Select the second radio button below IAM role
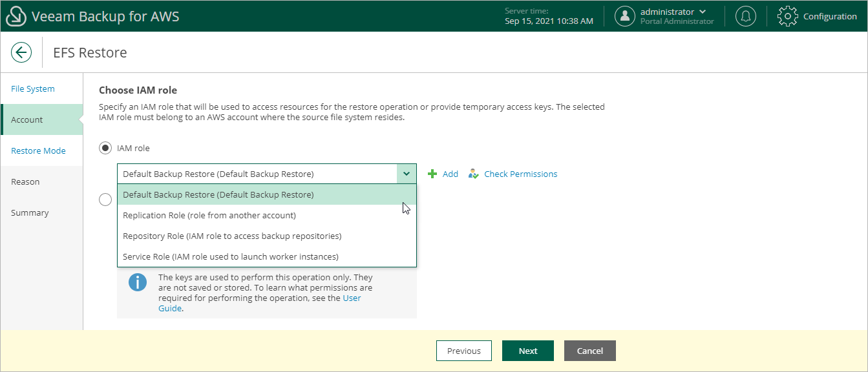 coord(105,200)
